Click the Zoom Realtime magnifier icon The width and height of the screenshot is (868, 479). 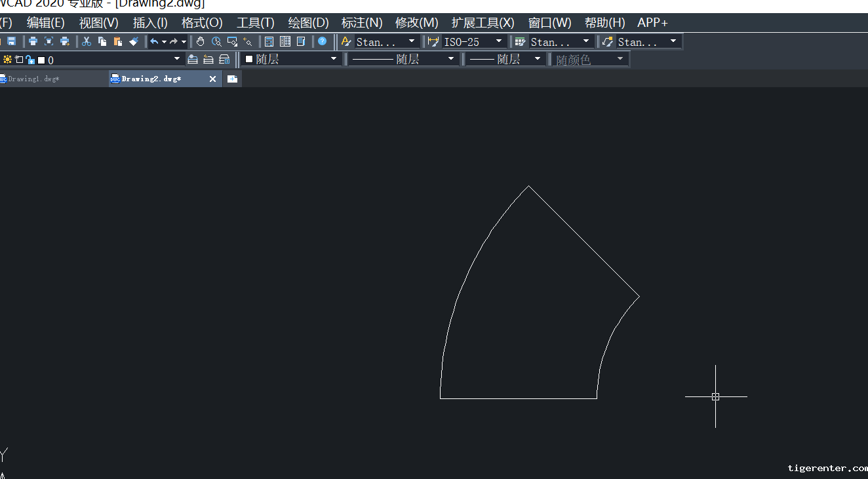tap(216, 41)
